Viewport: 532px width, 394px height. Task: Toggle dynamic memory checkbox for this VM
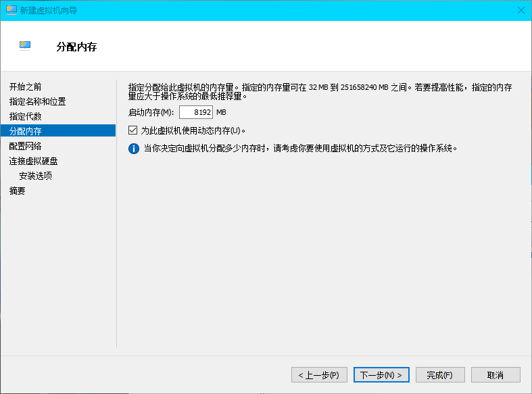coord(133,130)
